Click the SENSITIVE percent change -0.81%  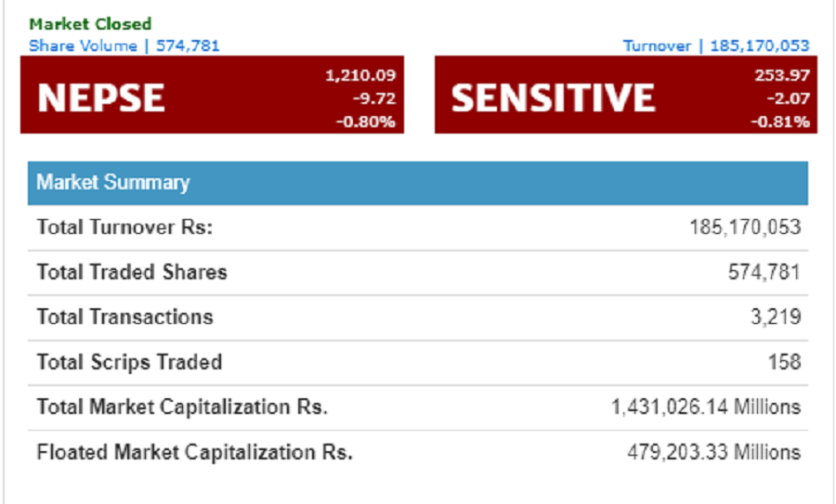(x=780, y=122)
